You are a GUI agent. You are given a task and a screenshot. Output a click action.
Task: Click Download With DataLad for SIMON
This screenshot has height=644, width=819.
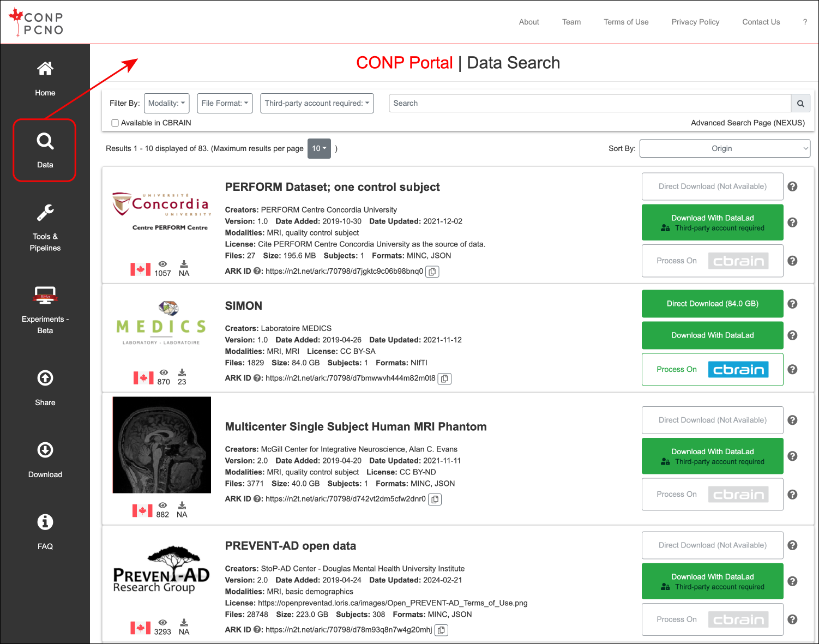coord(712,335)
